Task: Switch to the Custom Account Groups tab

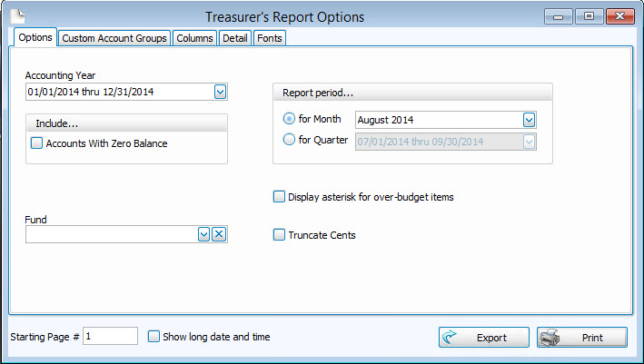Action: (x=114, y=38)
